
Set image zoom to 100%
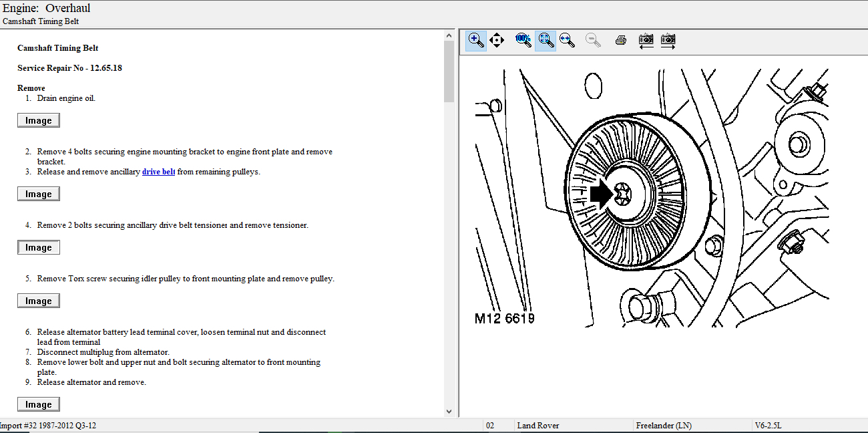pos(523,40)
